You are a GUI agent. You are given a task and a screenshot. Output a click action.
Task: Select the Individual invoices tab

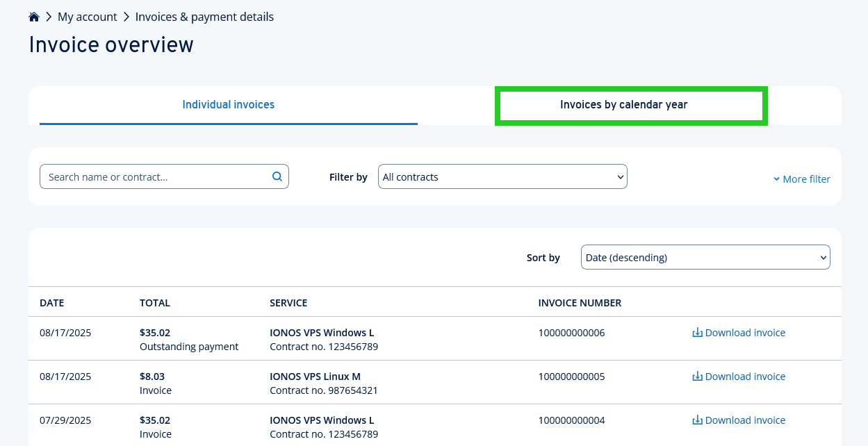228,104
